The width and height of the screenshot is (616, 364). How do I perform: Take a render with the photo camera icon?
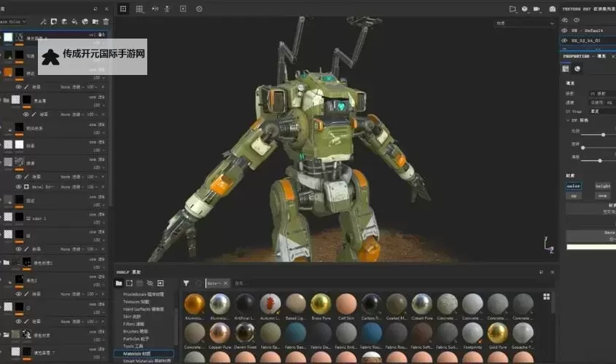click(x=553, y=9)
